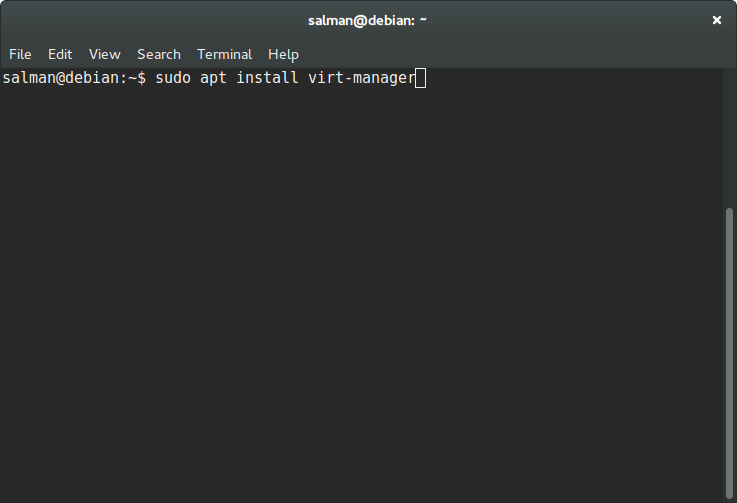The image size is (737, 503).
Task: Click the vertical scrollbar thumb
Action: [729, 354]
